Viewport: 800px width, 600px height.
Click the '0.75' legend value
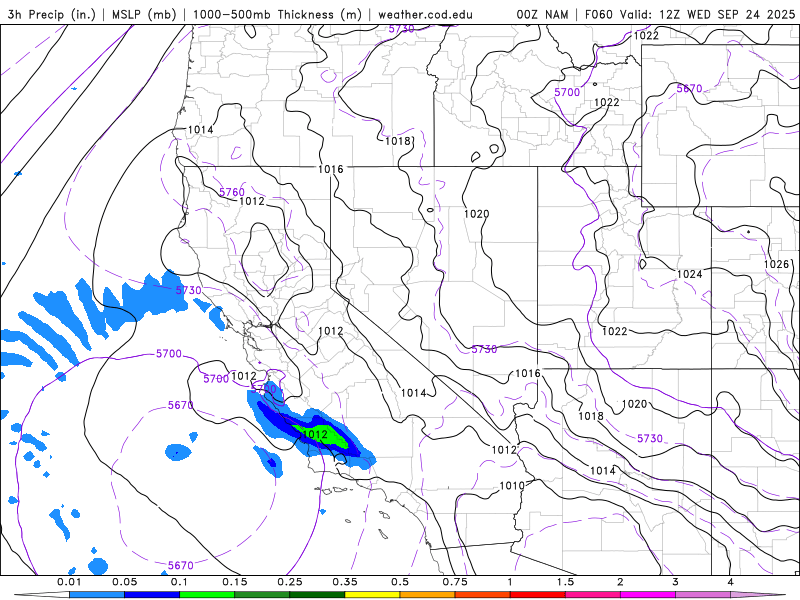tap(455, 582)
